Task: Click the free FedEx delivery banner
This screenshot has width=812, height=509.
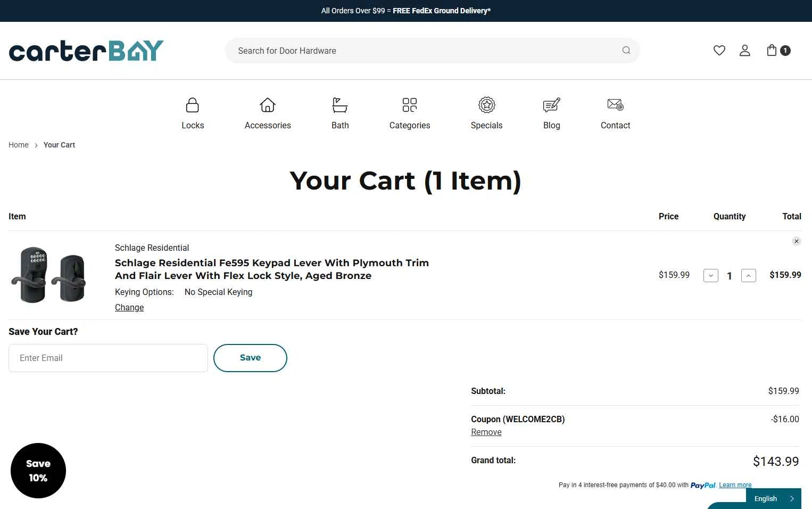Action: coord(406,11)
